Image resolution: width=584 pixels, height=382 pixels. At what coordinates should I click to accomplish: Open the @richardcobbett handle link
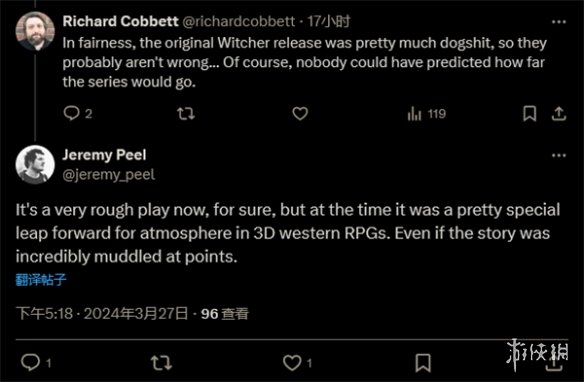238,22
